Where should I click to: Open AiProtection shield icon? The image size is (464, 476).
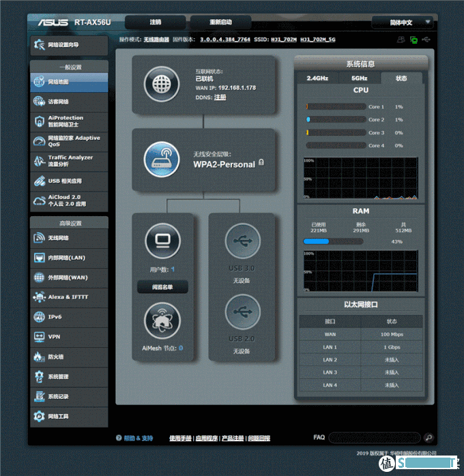tap(39, 121)
